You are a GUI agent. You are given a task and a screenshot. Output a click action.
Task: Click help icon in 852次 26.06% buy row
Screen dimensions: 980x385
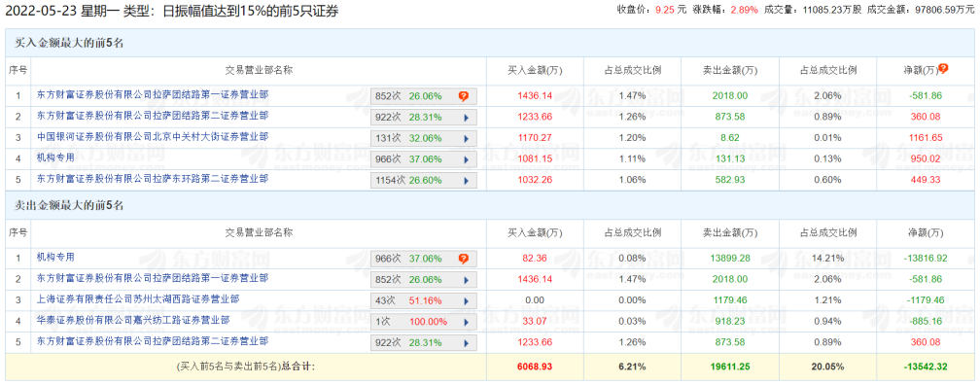(463, 96)
